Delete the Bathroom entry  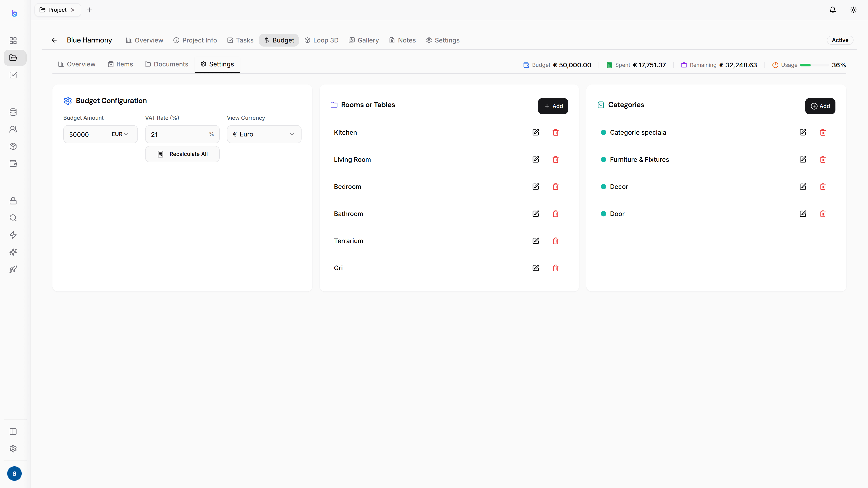556,214
